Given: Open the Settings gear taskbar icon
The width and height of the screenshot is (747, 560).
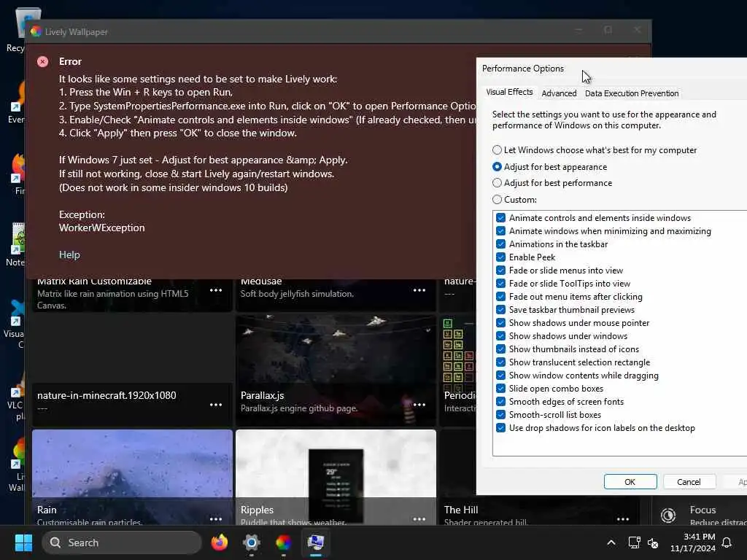Looking at the screenshot, I should click(252, 542).
